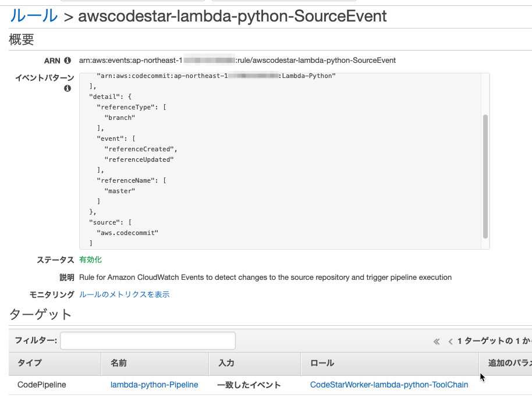The height and width of the screenshot is (409, 532).
Task: Click the "master" value in pattern
Action: tap(120, 191)
